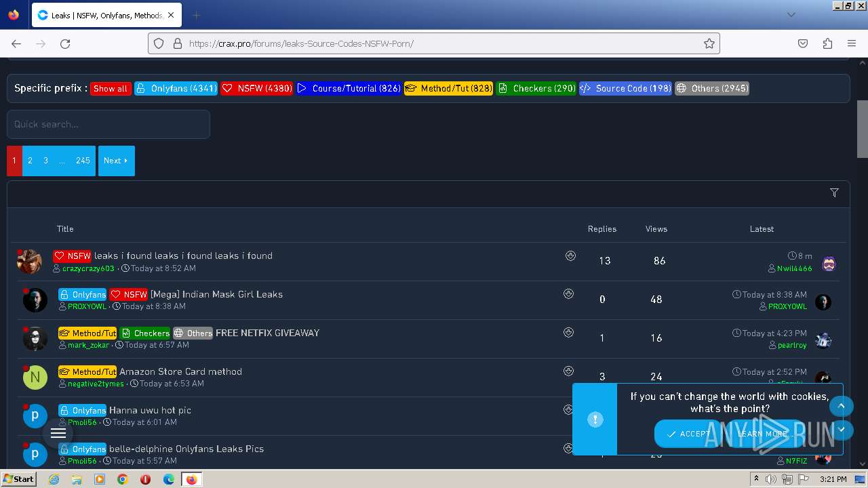Open the Windows Start button

pos(19,479)
